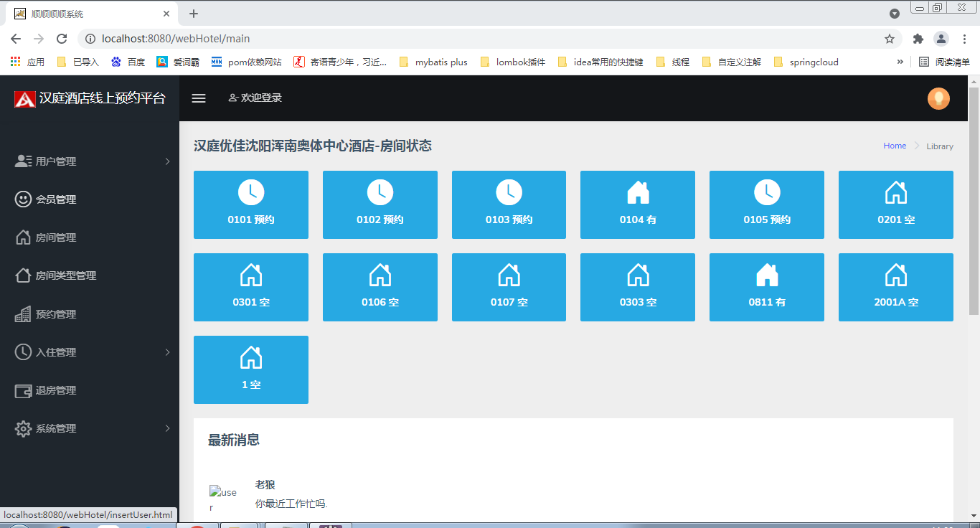
Task: Click the house icon on room 0303
Action: coord(638,275)
